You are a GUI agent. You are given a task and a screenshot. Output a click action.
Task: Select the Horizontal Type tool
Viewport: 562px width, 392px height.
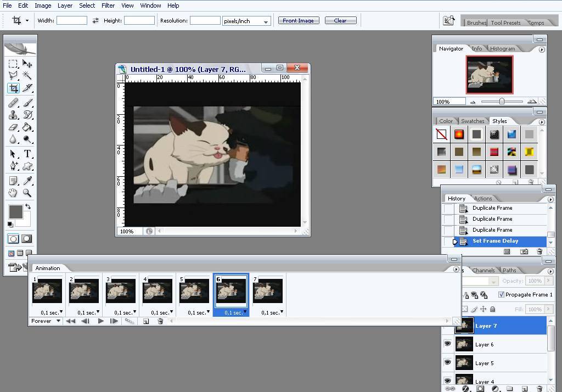coord(27,154)
